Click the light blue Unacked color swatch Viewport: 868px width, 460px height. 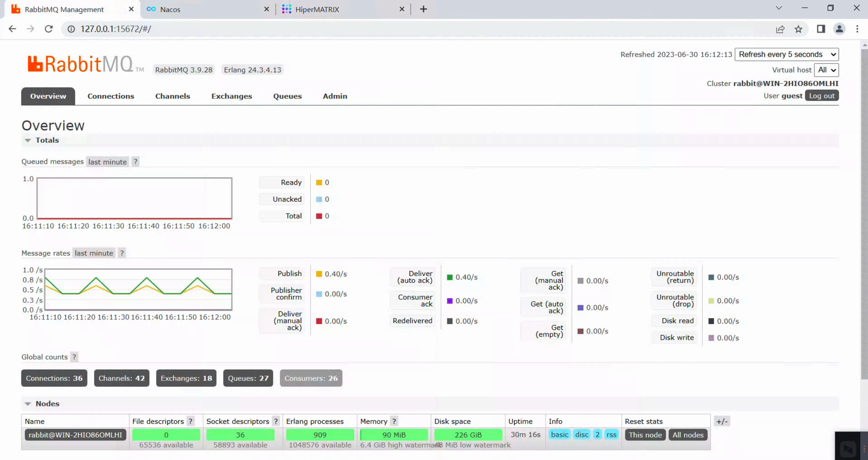click(x=319, y=199)
